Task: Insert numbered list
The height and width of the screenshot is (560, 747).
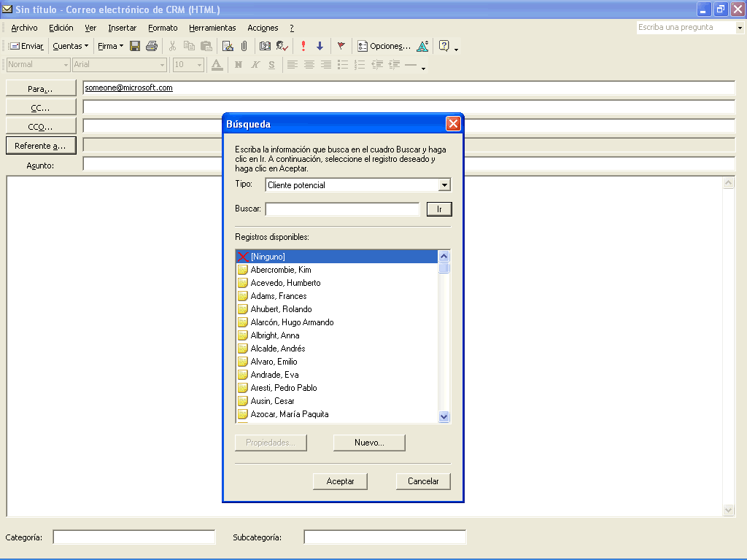Action: [x=360, y=65]
